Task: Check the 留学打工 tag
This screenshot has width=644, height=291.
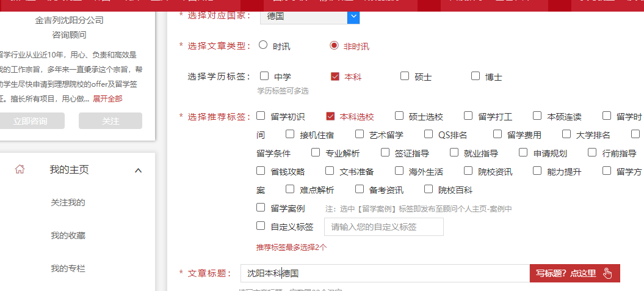Action: (468, 116)
